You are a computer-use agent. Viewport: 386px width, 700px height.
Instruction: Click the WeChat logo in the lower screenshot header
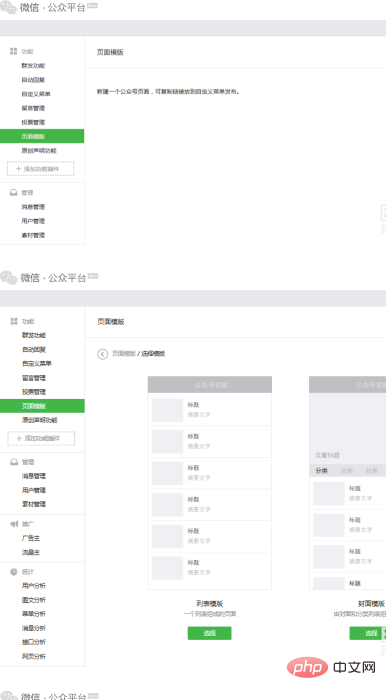coord(9,277)
